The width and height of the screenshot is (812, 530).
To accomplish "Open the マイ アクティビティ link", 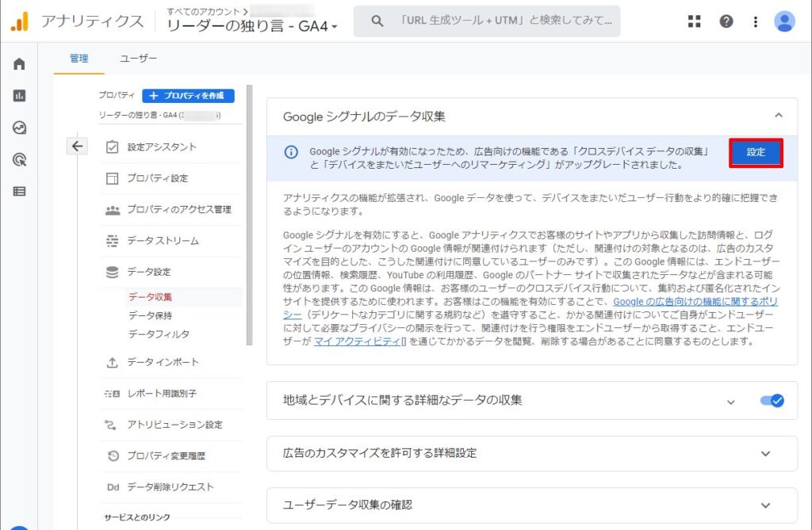I will [359, 341].
